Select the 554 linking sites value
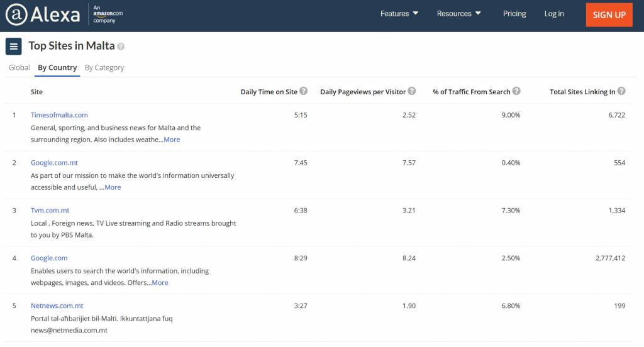The height and width of the screenshot is (347, 644). click(619, 163)
